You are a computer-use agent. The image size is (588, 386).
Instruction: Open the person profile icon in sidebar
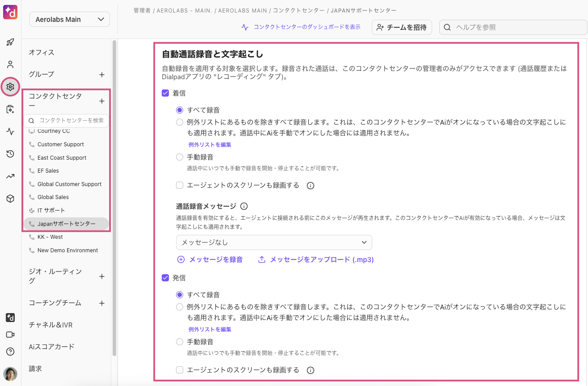[x=10, y=64]
